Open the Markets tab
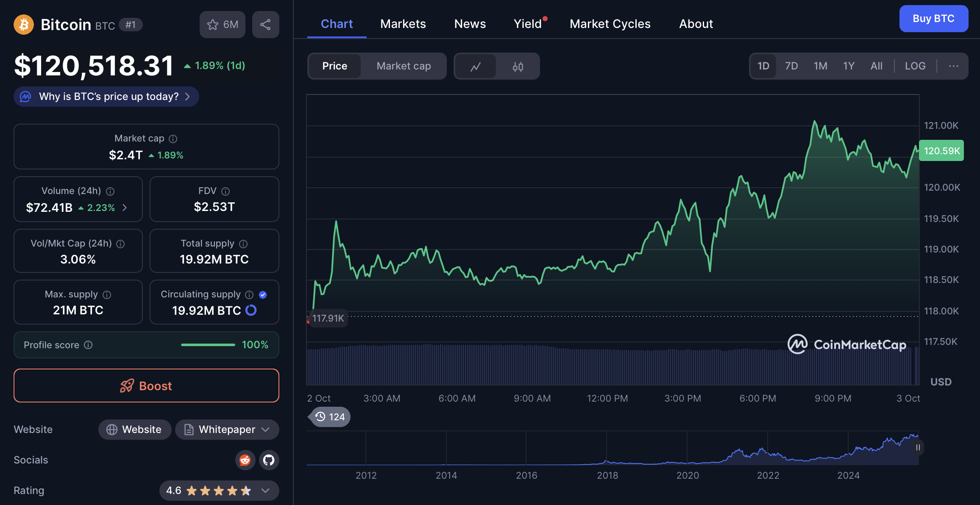The height and width of the screenshot is (505, 980). coord(403,24)
